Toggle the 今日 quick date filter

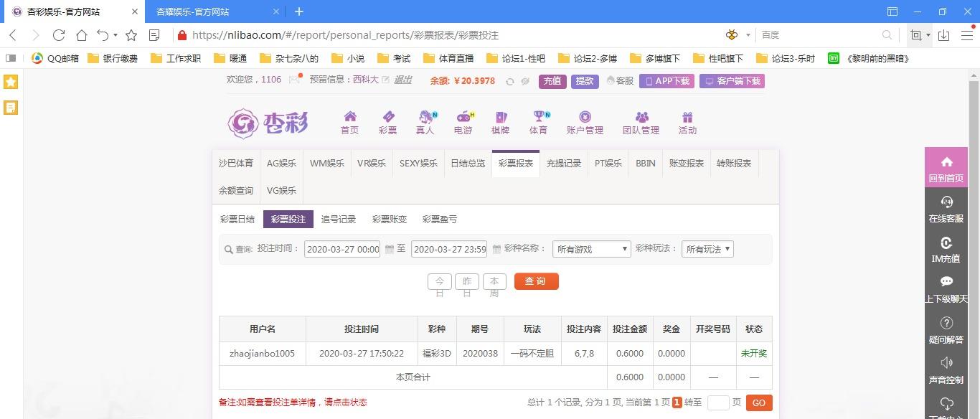point(440,281)
